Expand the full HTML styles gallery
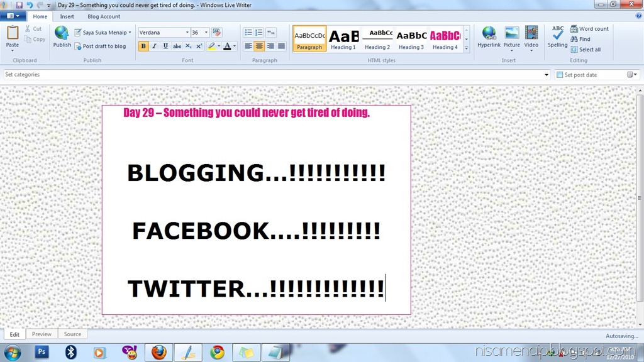Screen dimensions: 644x362 [466, 48]
